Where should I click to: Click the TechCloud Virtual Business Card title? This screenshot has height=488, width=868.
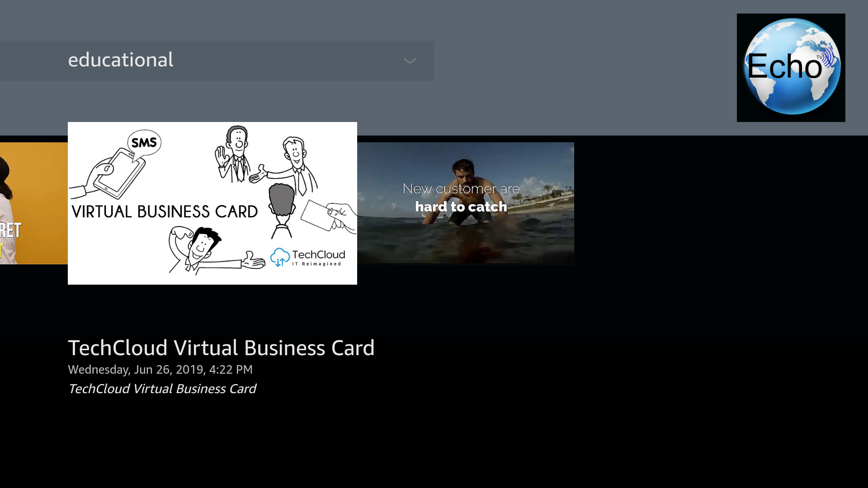click(221, 348)
